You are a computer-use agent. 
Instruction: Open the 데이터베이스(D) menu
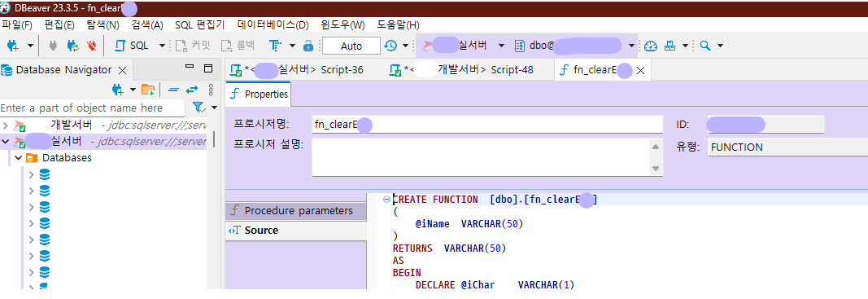point(273,25)
